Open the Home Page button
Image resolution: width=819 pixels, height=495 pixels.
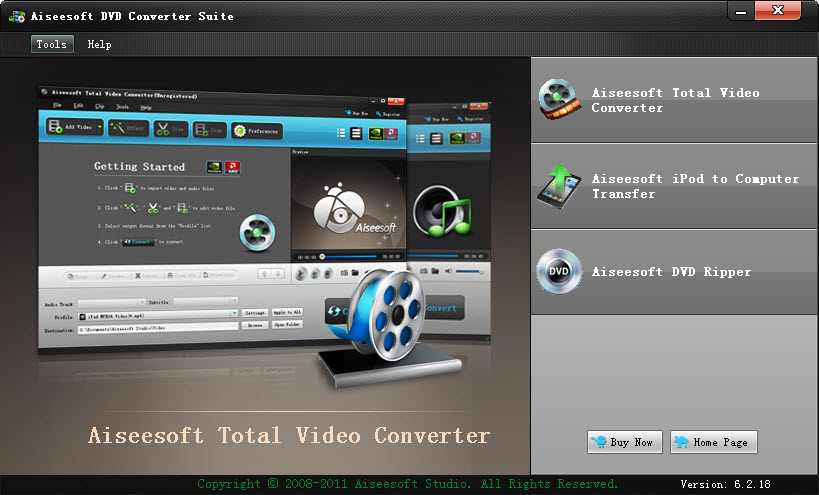point(713,442)
